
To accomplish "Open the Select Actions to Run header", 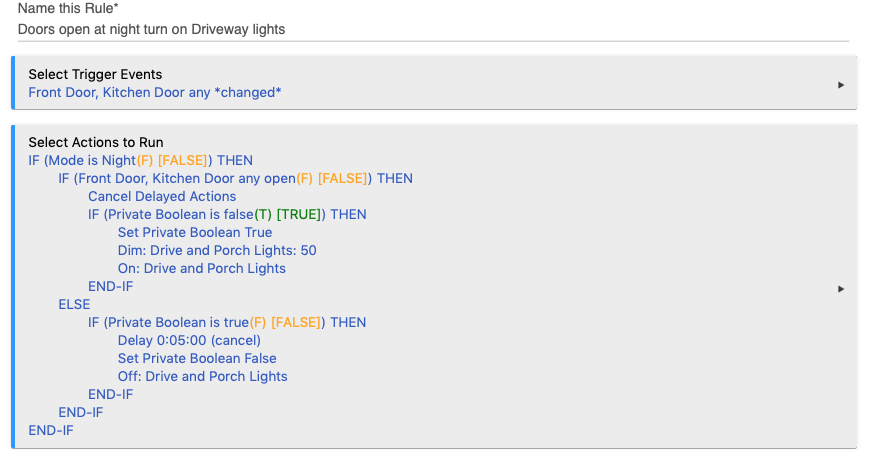I will (x=96, y=142).
